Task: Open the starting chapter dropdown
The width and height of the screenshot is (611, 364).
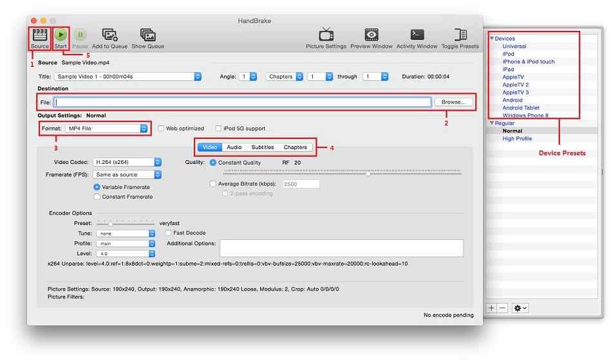Action: (320, 77)
